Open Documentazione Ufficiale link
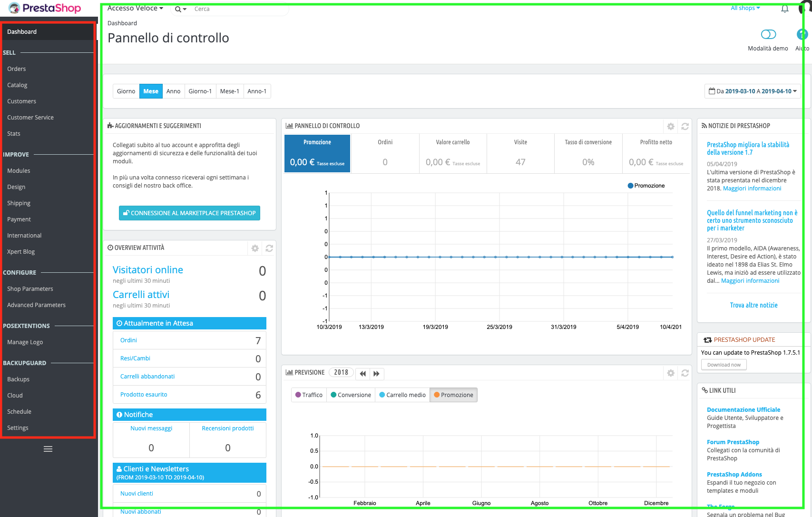812x517 pixels. (744, 410)
